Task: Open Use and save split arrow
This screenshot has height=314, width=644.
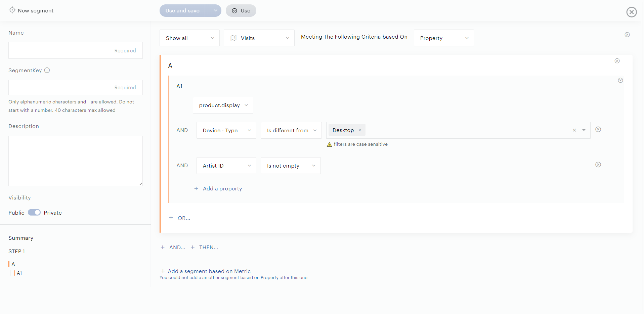Action: pyautogui.click(x=215, y=11)
